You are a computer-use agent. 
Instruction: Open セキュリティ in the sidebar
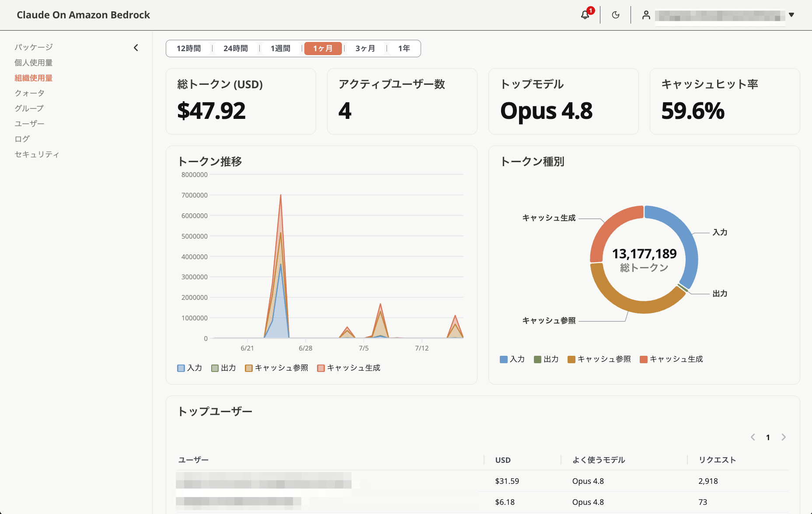[x=37, y=154]
